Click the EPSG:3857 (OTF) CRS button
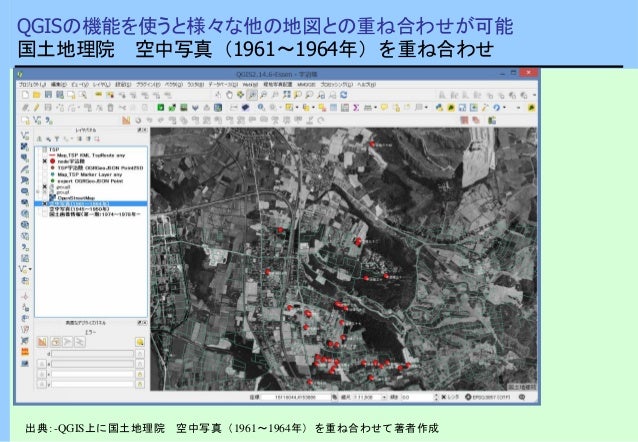The width and height of the screenshot is (638, 442). [487, 397]
